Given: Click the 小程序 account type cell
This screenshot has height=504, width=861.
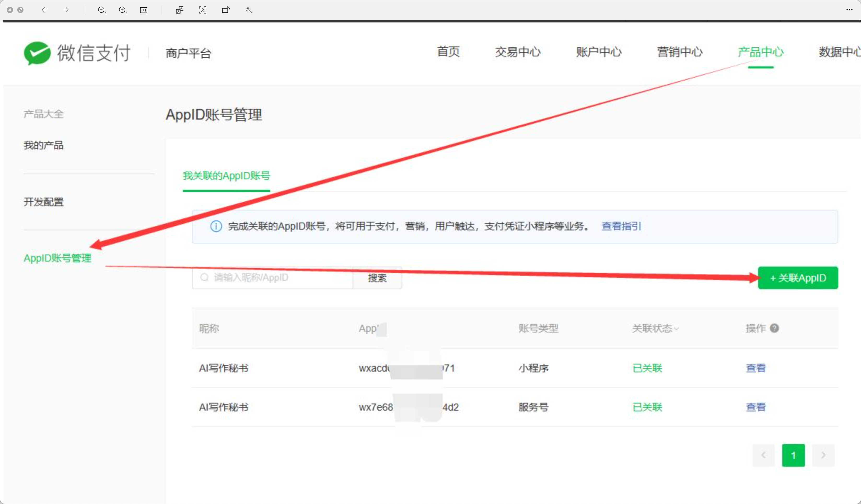Looking at the screenshot, I should click(x=533, y=368).
